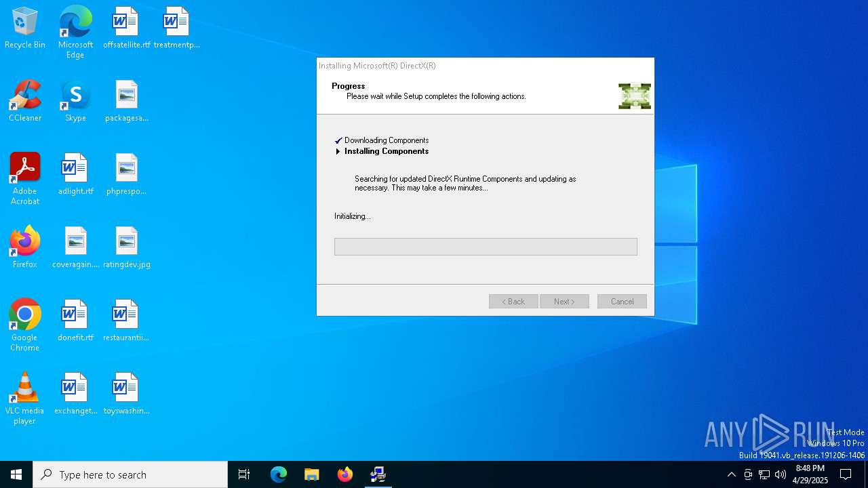Image resolution: width=868 pixels, height=488 pixels.
Task: Select the treatmentp... Word document icon
Action: (x=176, y=28)
